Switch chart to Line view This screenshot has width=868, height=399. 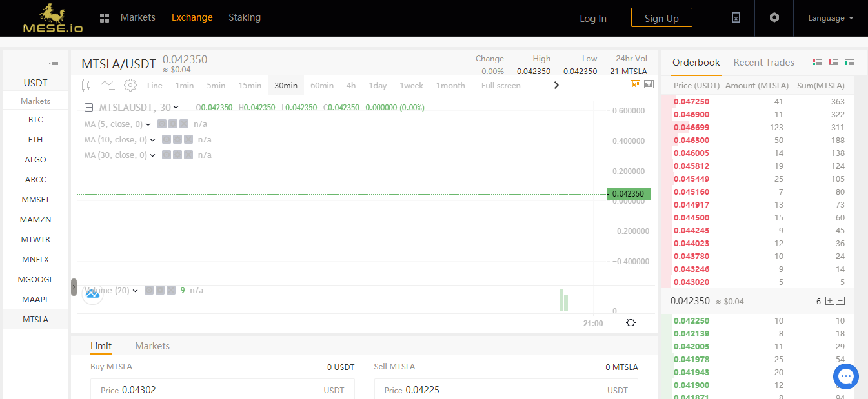(x=155, y=85)
